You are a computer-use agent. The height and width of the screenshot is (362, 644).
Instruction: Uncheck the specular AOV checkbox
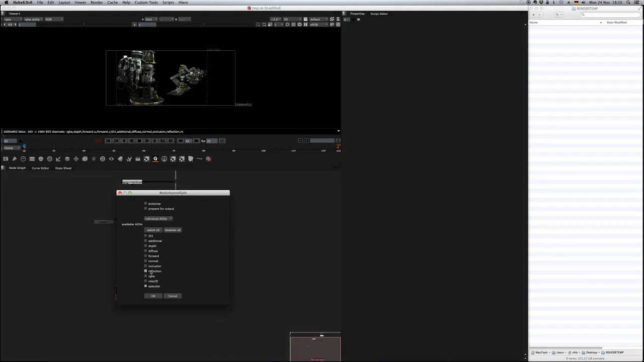146,286
